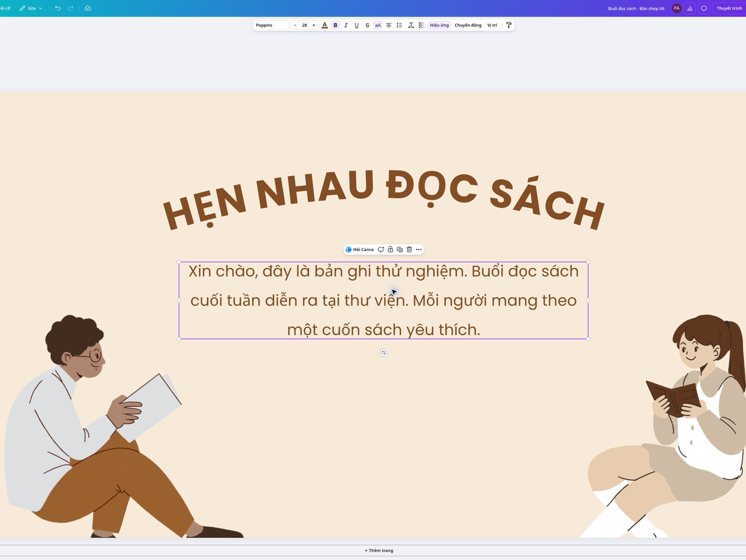Select the bottom-right text box corner handle
Image resolution: width=746 pixels, height=560 pixels.
[x=588, y=339]
